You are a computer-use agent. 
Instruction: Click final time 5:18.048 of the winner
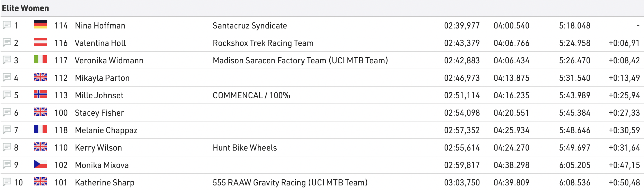pos(575,26)
